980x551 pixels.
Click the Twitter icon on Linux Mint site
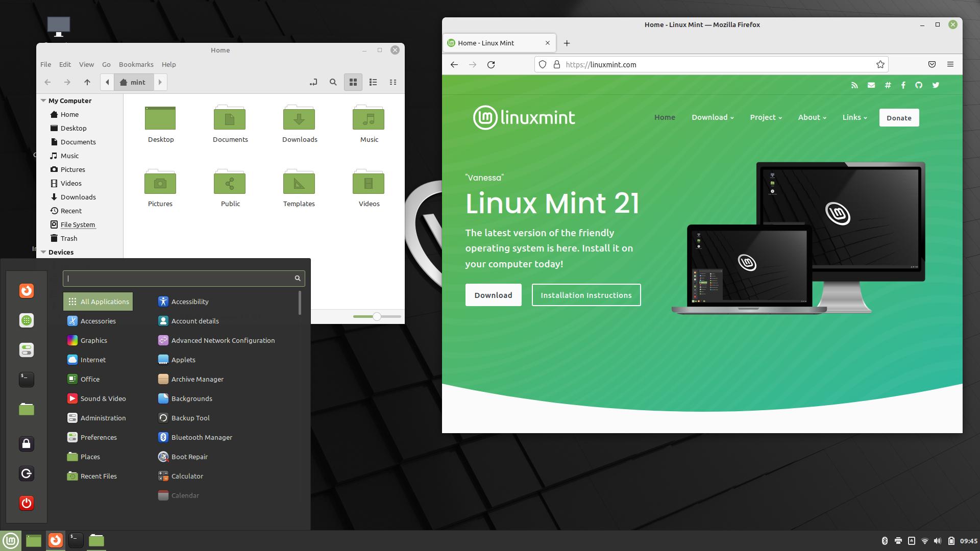(x=936, y=85)
